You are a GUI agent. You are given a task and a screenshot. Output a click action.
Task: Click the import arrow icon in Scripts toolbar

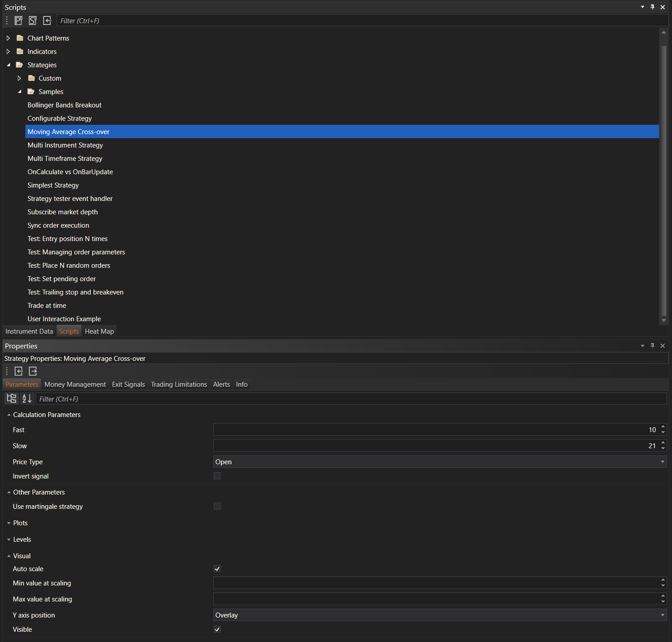pos(47,20)
